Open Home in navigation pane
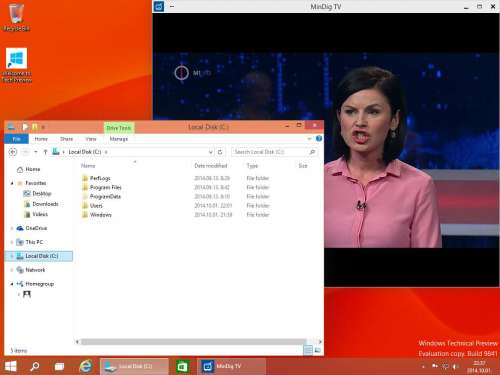Screen dimensions: 500x375 coord(29,169)
